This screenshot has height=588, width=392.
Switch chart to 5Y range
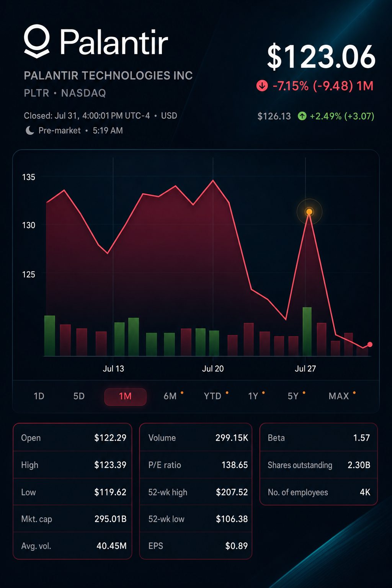[293, 396]
